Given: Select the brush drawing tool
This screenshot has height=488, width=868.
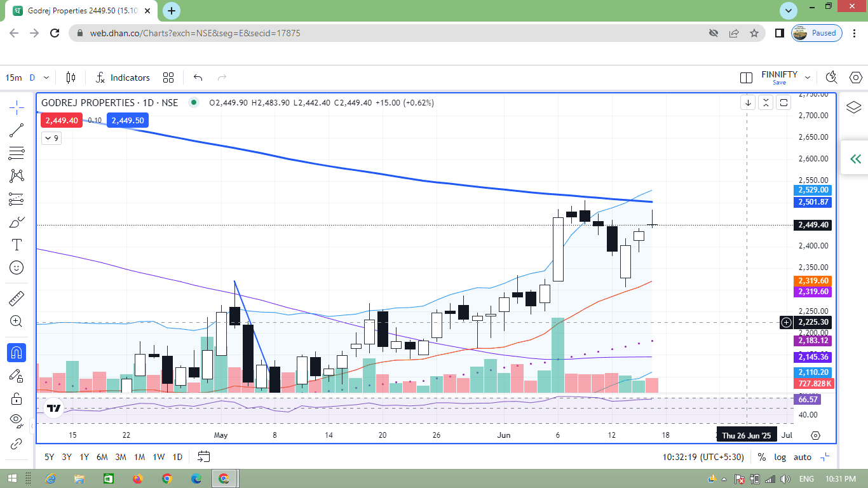Looking at the screenshot, I should 17,222.
